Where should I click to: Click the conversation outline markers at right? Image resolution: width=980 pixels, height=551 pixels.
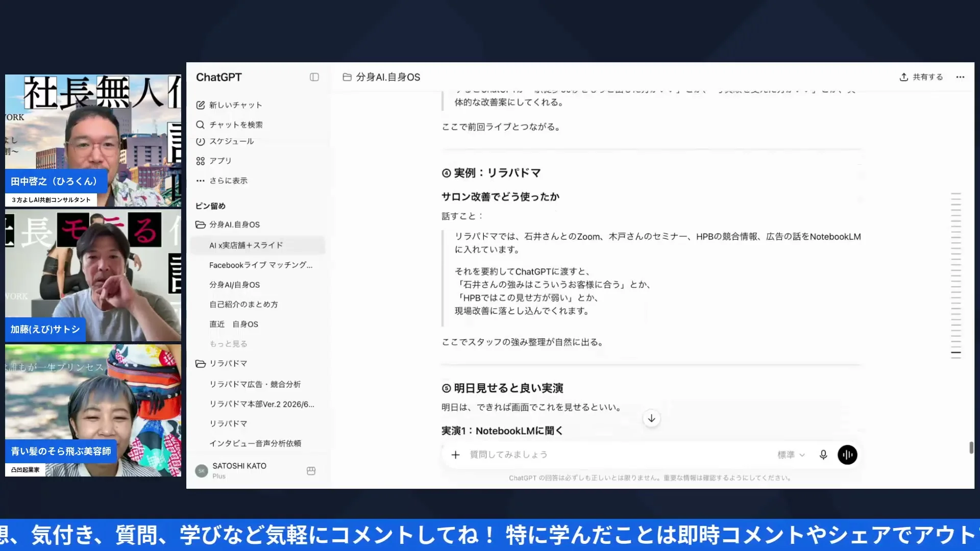(956, 276)
